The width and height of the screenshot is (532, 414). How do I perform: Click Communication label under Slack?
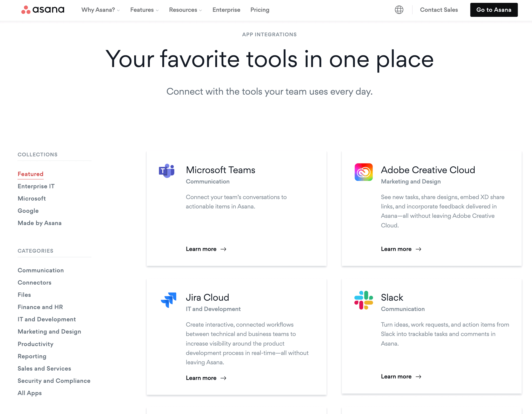coord(403,309)
